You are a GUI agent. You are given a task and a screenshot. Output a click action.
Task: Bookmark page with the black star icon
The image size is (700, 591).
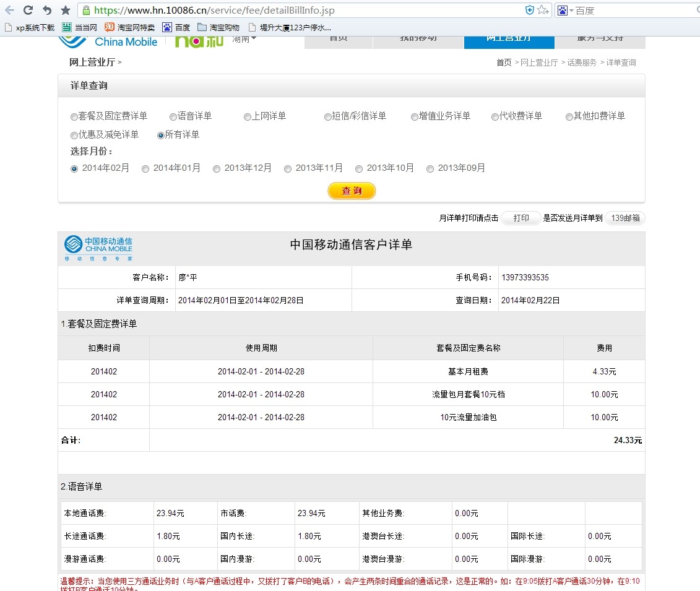click(x=66, y=10)
